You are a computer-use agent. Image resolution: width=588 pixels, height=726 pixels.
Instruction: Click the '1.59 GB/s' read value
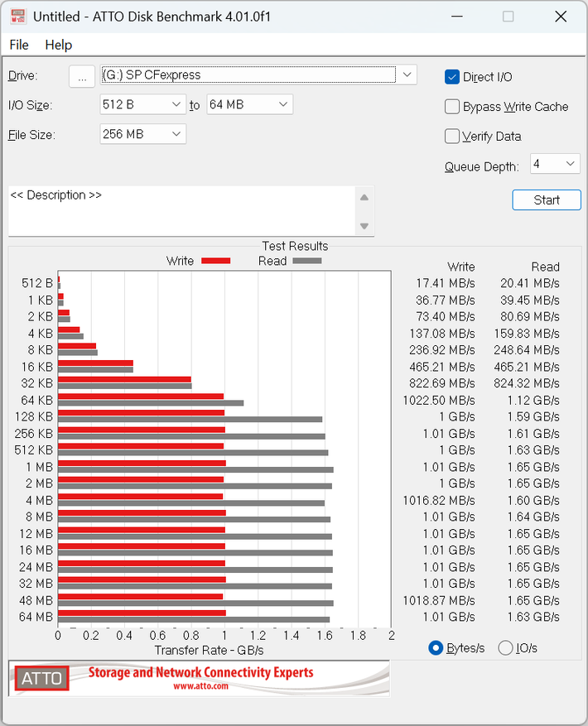533,416
